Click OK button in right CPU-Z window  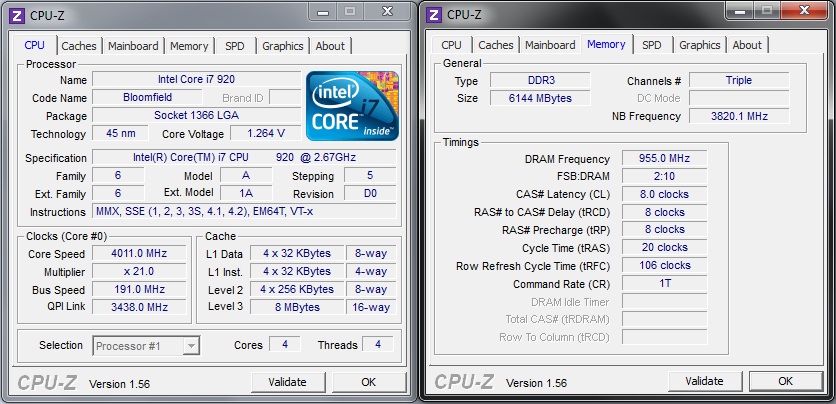pyautogui.click(x=785, y=381)
